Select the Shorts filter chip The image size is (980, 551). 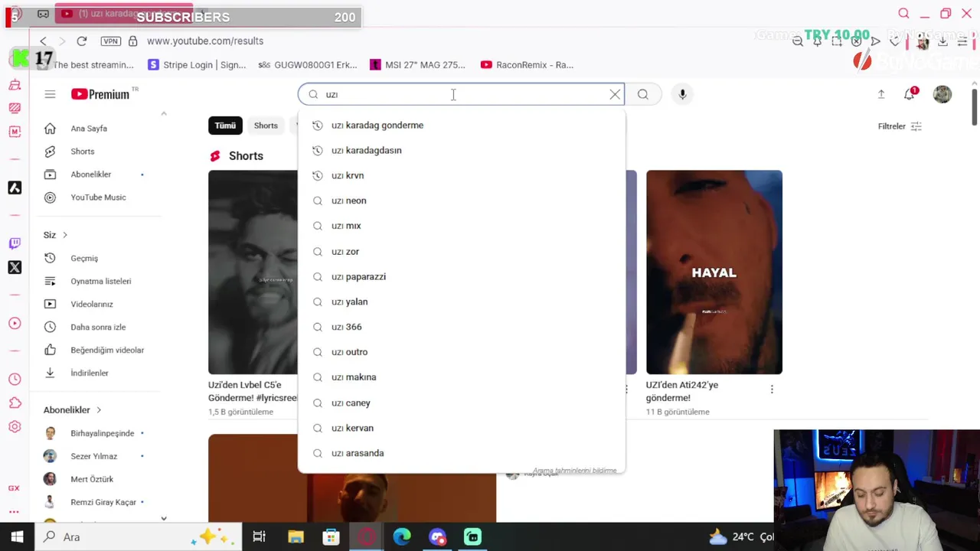[266, 126]
